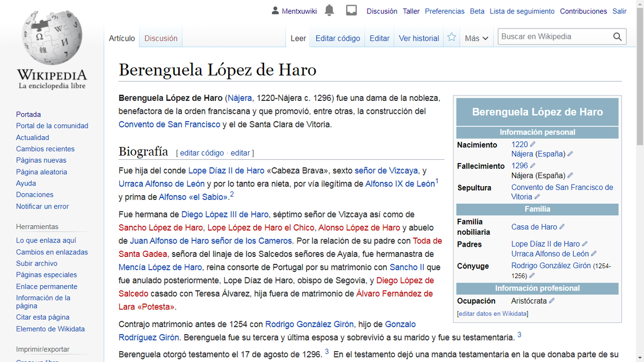
Task: Edit pencil next to 1296 death year
Action: (533, 166)
